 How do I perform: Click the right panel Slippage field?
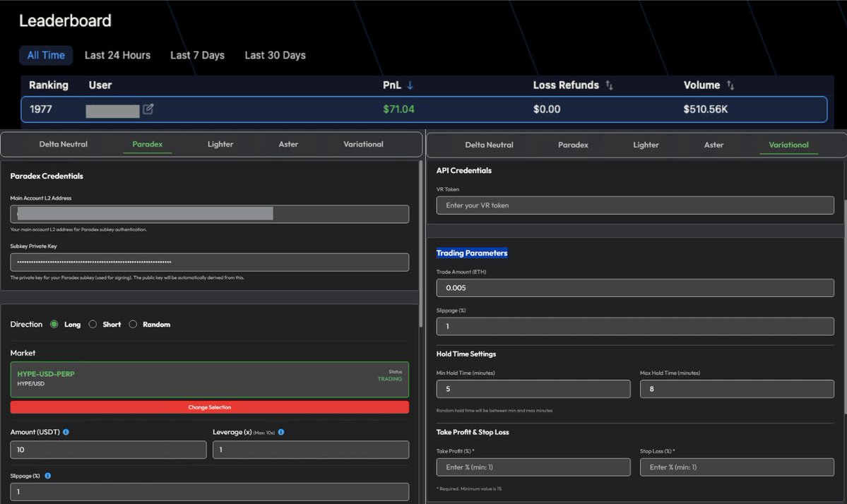coord(635,326)
